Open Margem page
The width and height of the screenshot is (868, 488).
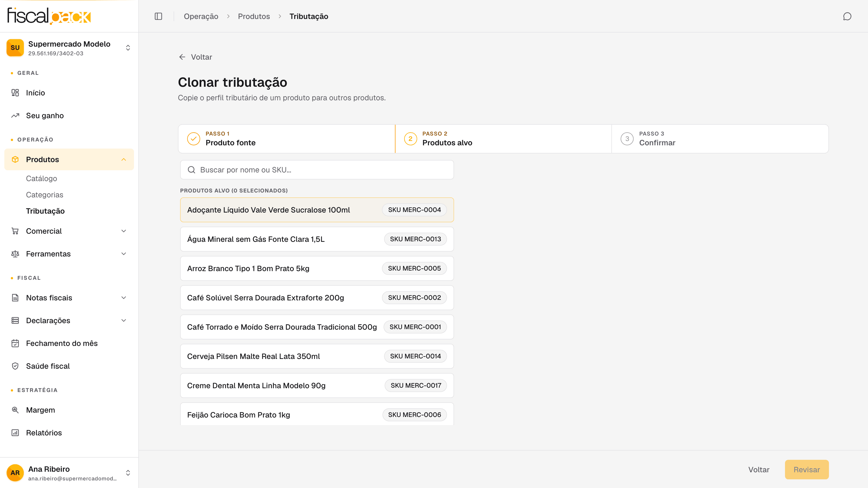click(x=69, y=410)
